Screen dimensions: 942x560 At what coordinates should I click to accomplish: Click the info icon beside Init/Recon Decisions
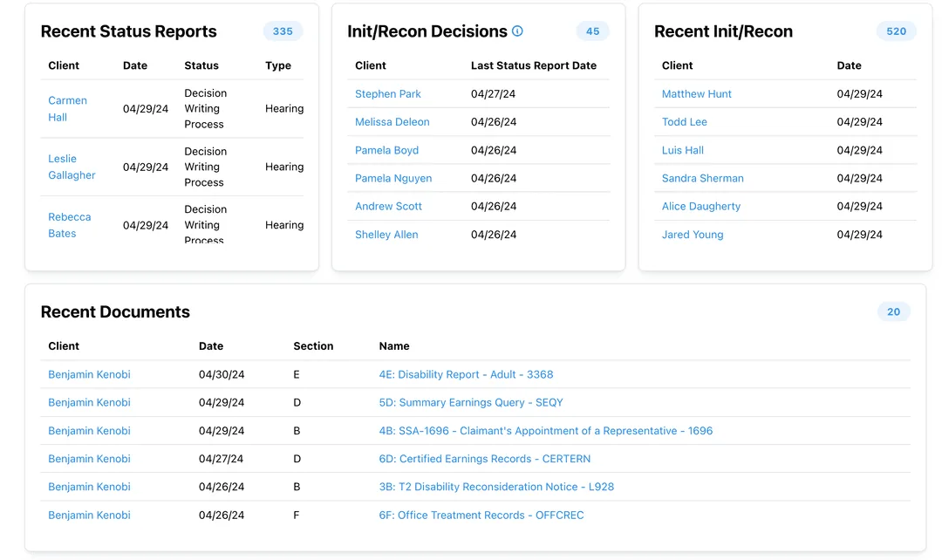(x=517, y=31)
